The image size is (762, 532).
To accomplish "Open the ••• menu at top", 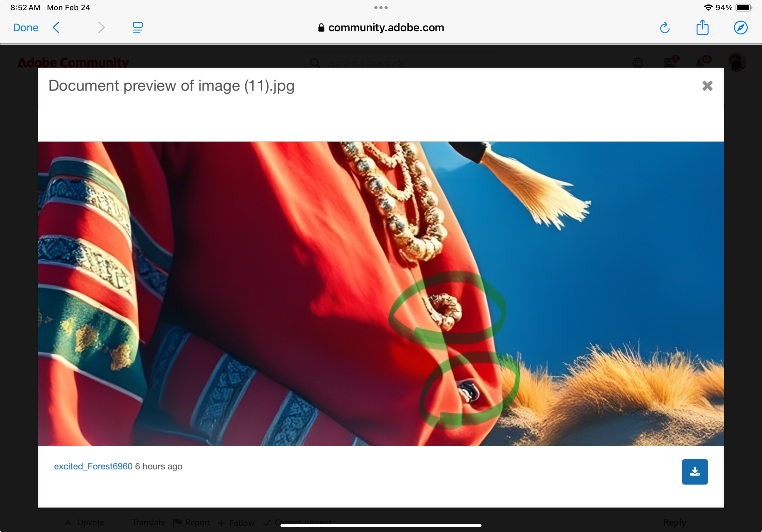I will pos(381,7).
